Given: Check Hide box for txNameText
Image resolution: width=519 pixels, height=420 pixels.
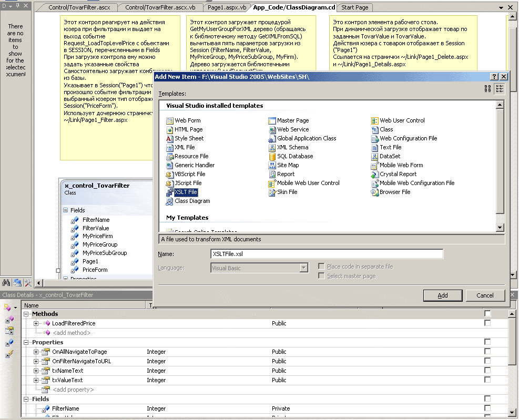Looking at the screenshot, I should 487,370.
